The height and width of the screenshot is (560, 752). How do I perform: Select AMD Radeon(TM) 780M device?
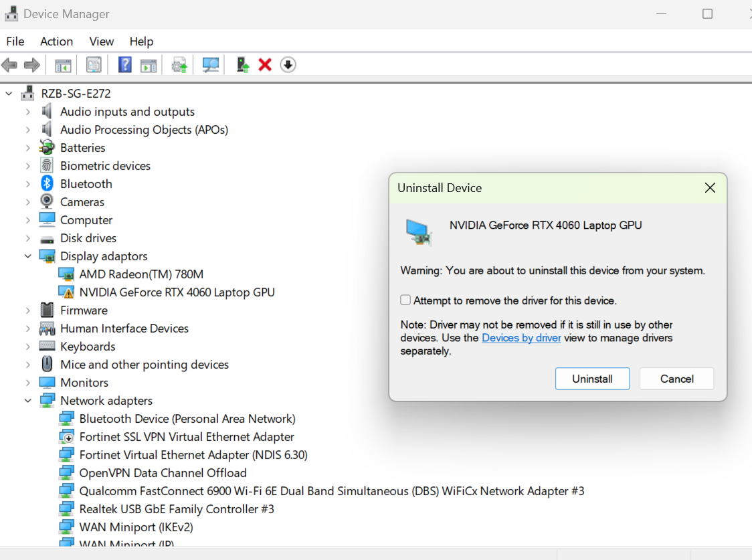141,274
